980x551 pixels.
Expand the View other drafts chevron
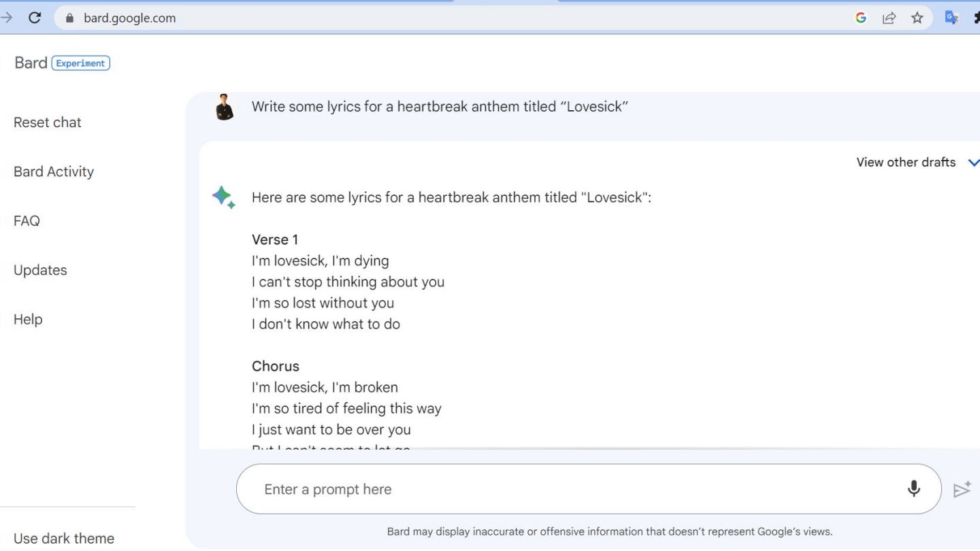point(973,163)
